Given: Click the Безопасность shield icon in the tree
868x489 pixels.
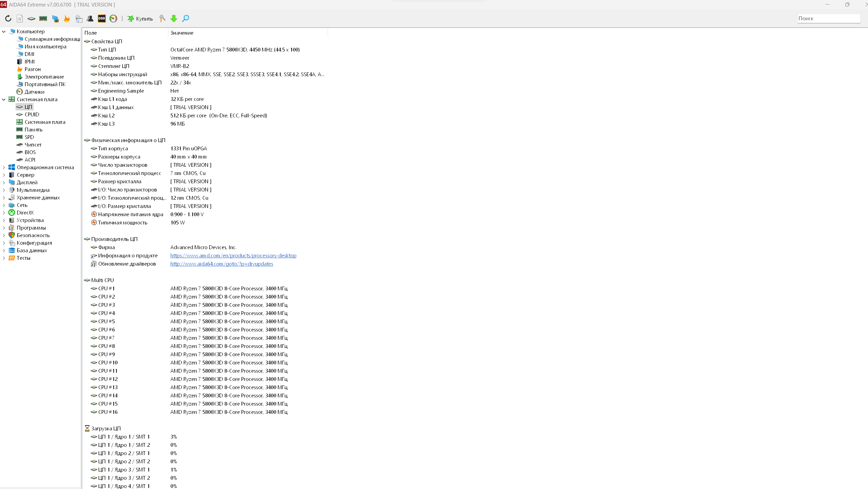Looking at the screenshot, I should pyautogui.click(x=12, y=235).
